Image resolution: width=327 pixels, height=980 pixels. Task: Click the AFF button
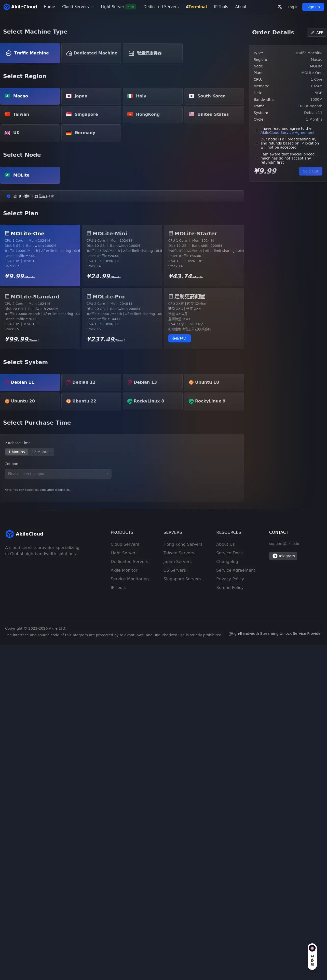[x=316, y=33]
